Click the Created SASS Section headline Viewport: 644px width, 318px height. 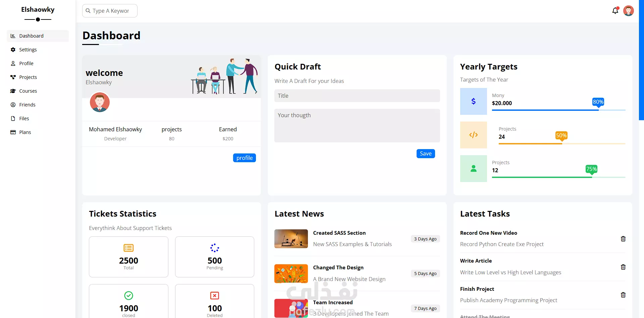click(339, 233)
